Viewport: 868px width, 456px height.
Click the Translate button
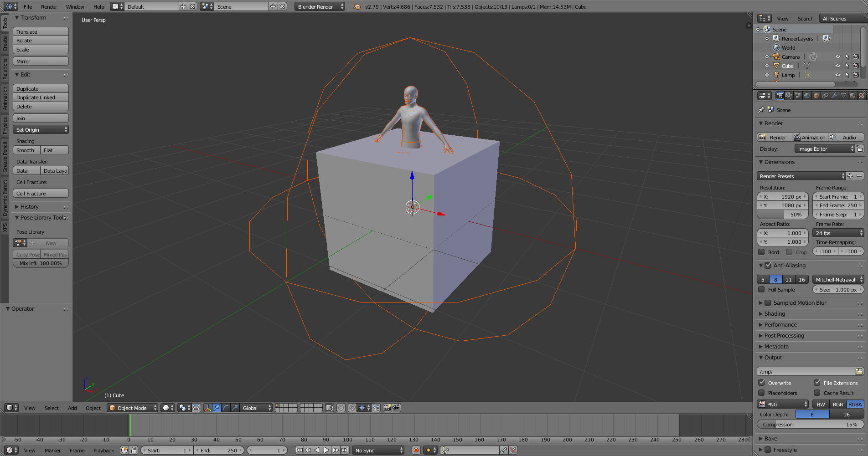pyautogui.click(x=41, y=32)
